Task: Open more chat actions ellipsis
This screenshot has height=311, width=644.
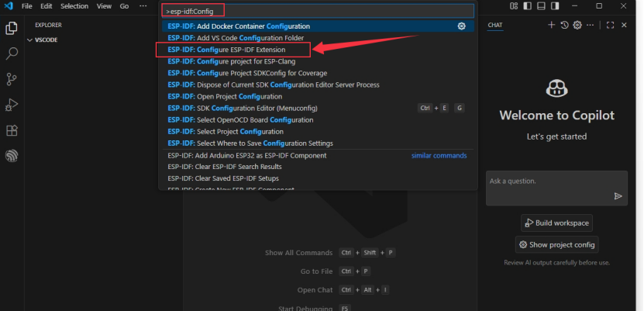Action: click(591, 25)
